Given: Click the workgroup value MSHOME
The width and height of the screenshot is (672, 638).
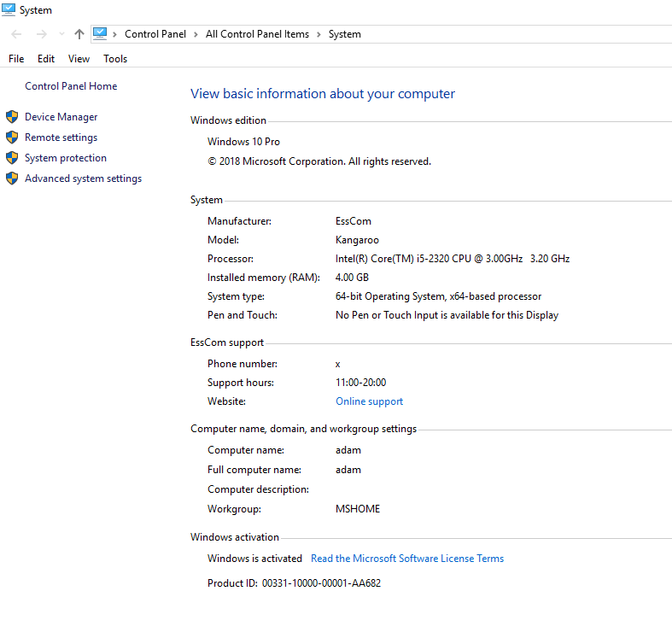Looking at the screenshot, I should pyautogui.click(x=358, y=509).
